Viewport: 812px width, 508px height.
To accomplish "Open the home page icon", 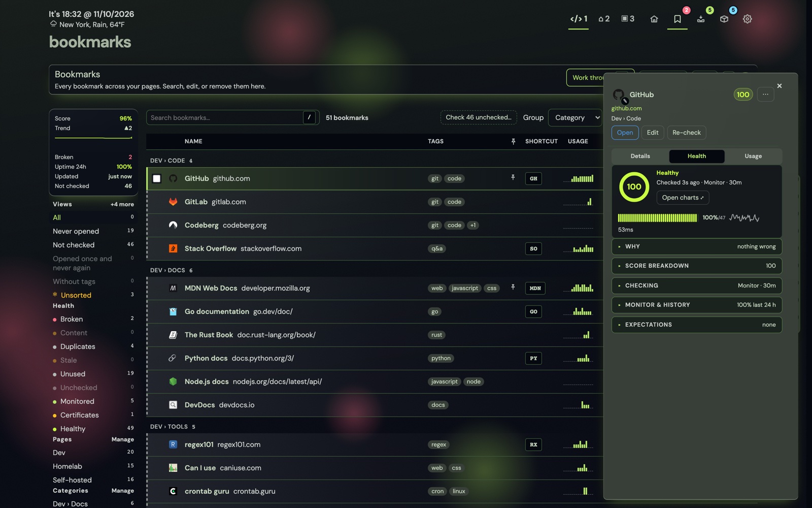I will pyautogui.click(x=654, y=19).
